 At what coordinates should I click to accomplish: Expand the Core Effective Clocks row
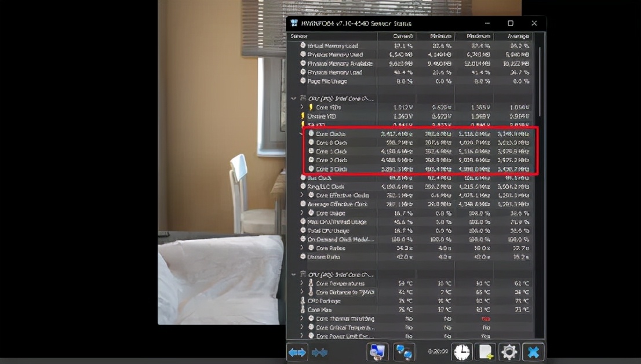(x=302, y=195)
